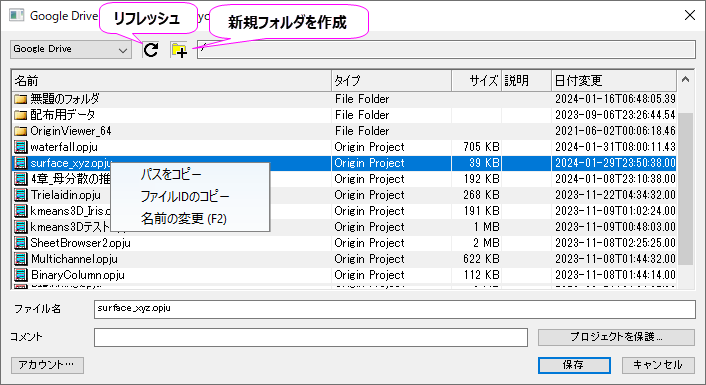Click the create new folder icon
706x385 pixels.
click(179, 50)
